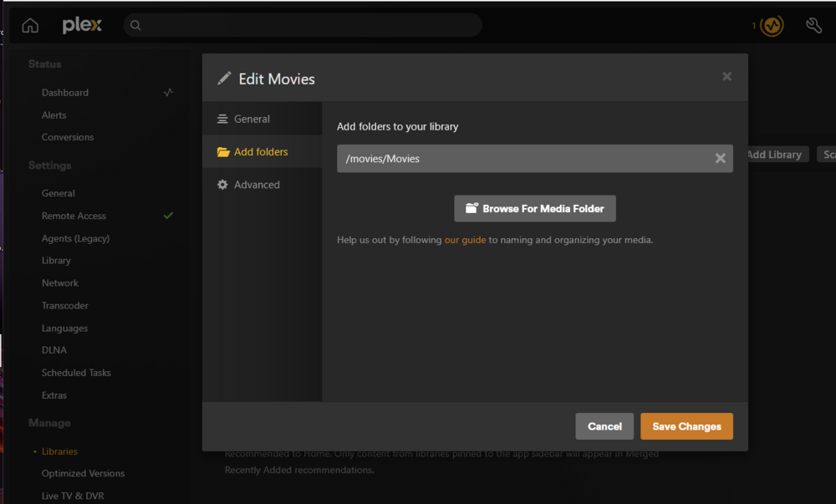Click the 'Edit Movies' dialog title

coord(277,79)
